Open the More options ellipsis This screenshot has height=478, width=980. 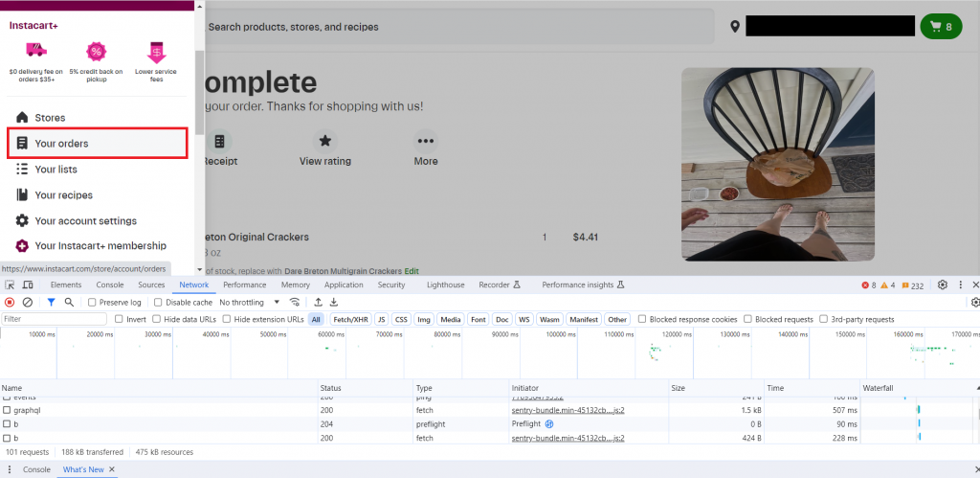pos(426,142)
